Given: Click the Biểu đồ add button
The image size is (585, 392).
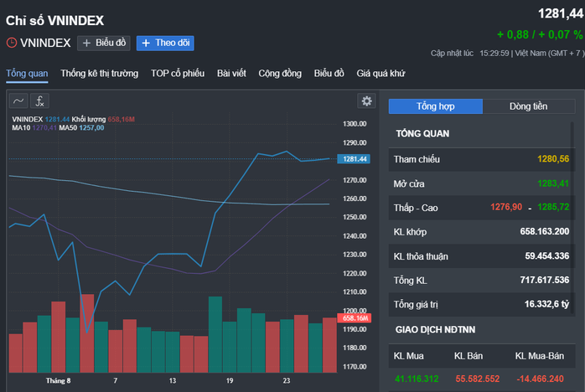Looking at the screenshot, I should [x=104, y=44].
